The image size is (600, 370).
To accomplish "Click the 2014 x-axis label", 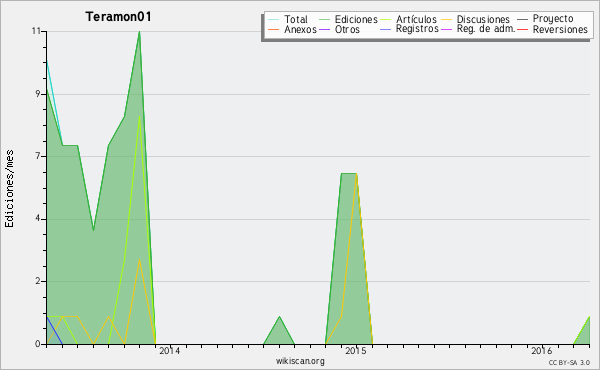I will click(x=170, y=350).
